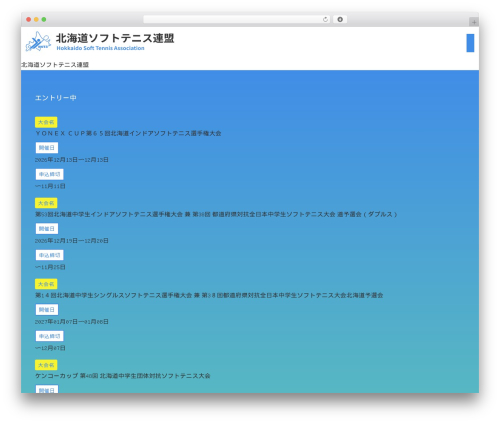Click deadline ~11月25日 text
Viewport: 500px width, 423px height.
(50, 267)
